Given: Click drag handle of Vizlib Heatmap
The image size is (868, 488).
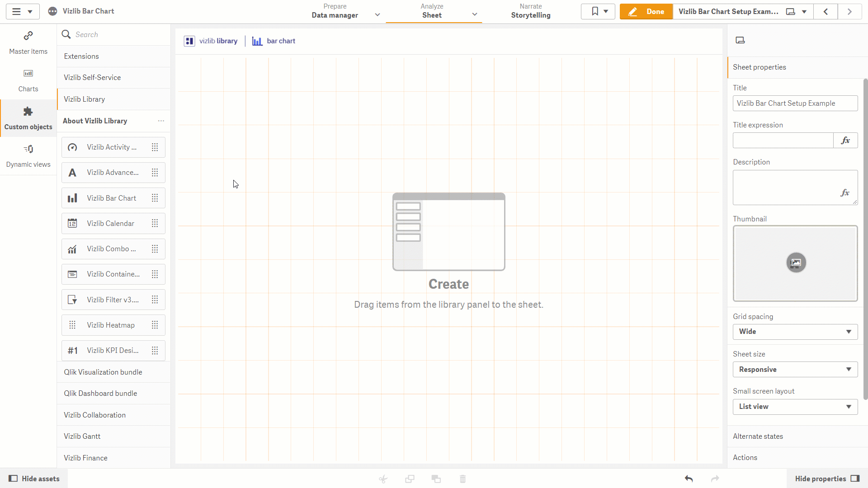Looking at the screenshot, I should 155,325.
